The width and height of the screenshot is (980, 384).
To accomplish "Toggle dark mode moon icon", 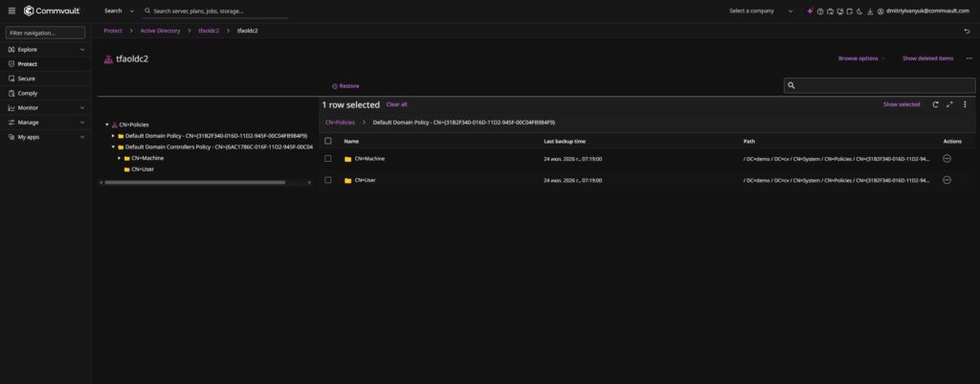I will click(x=859, y=11).
